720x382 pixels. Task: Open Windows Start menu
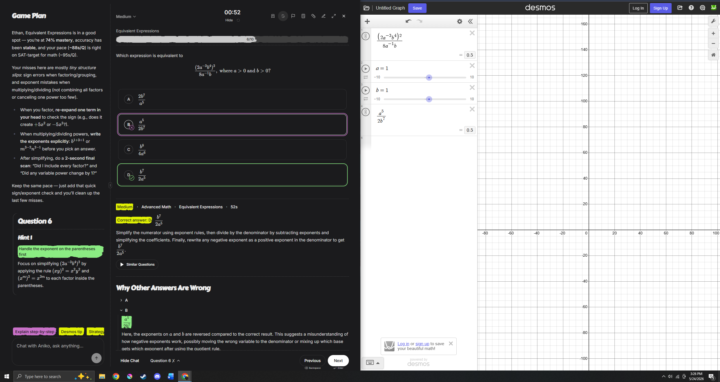click(x=6, y=376)
